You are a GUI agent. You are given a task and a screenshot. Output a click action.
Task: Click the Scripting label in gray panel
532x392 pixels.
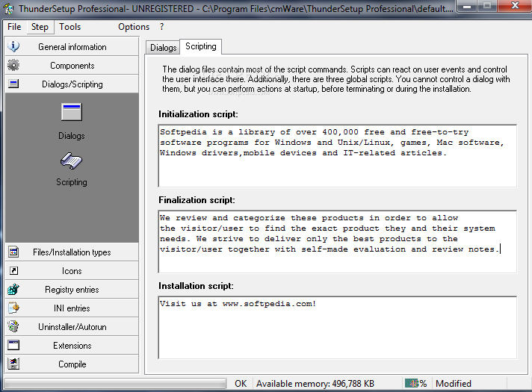coord(72,182)
